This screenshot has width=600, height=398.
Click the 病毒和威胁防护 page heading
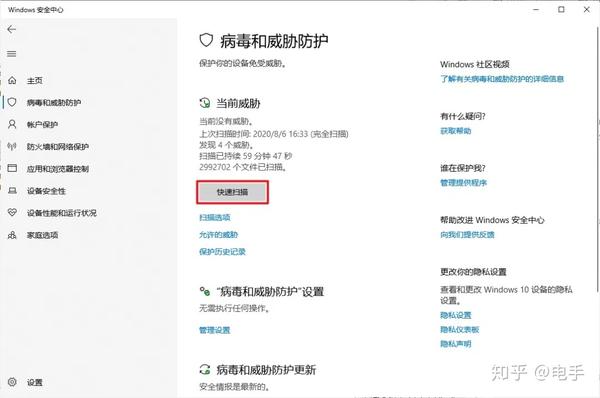pyautogui.click(x=274, y=41)
